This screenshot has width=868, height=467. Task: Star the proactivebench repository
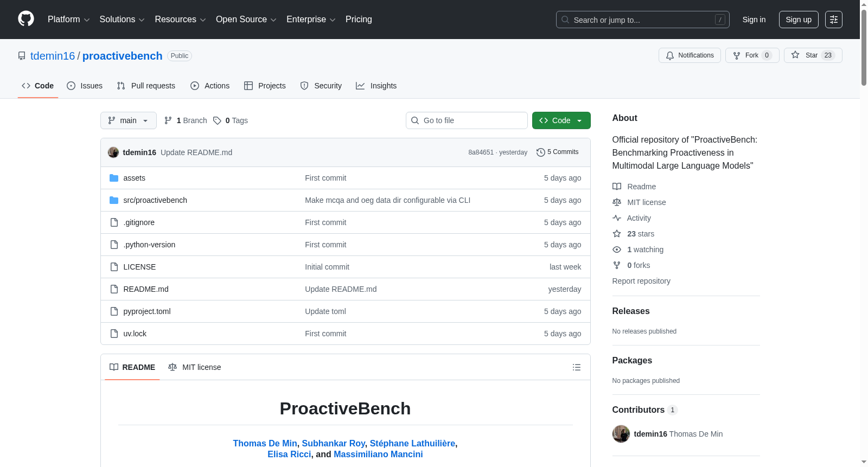tap(813, 55)
